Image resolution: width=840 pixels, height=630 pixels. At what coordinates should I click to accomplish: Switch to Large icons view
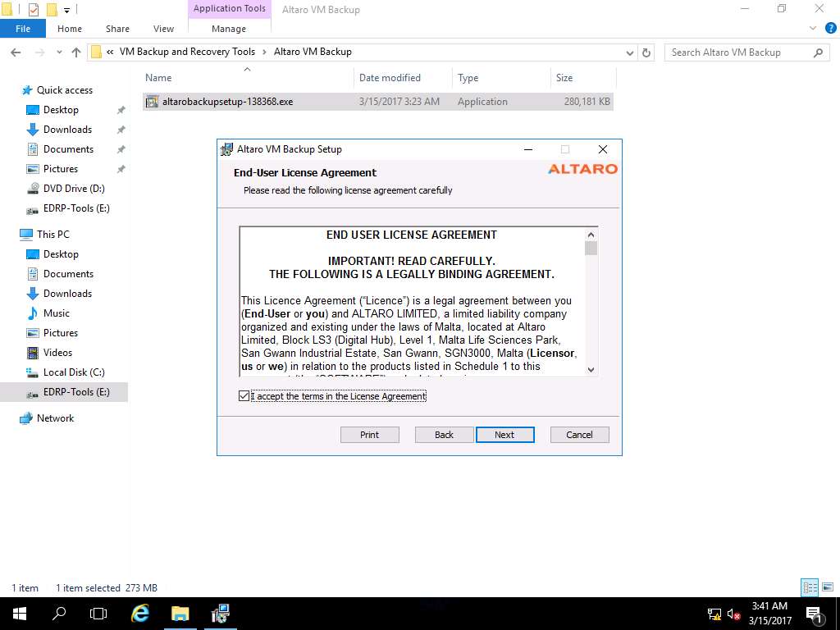[828, 587]
